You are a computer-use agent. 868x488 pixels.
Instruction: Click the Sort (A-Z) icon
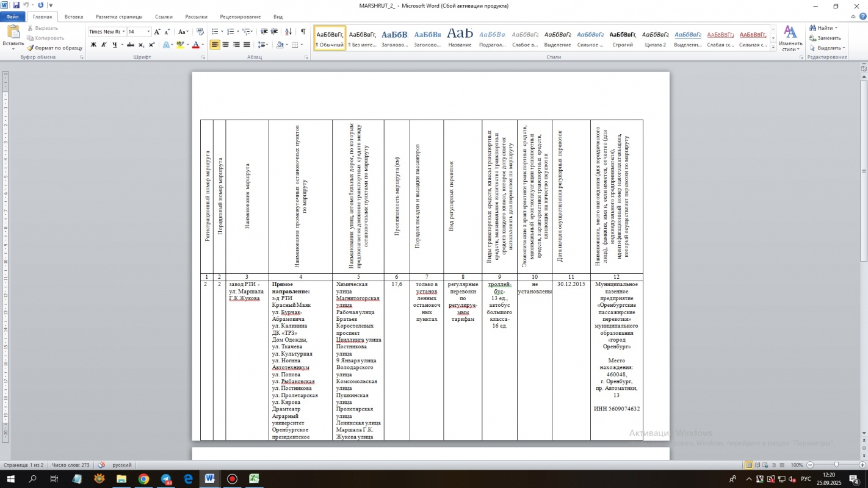[x=290, y=32]
